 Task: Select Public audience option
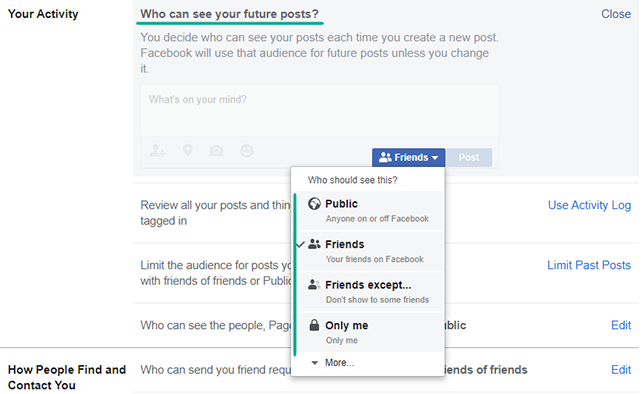370,210
